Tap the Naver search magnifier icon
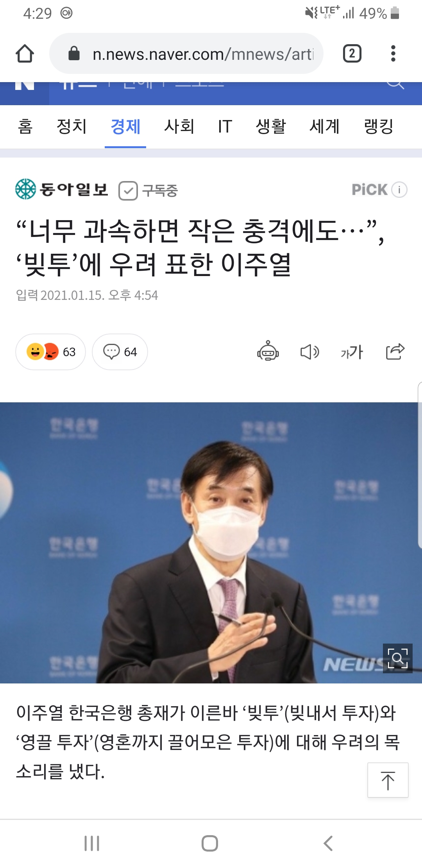422x868 pixels. (395, 84)
